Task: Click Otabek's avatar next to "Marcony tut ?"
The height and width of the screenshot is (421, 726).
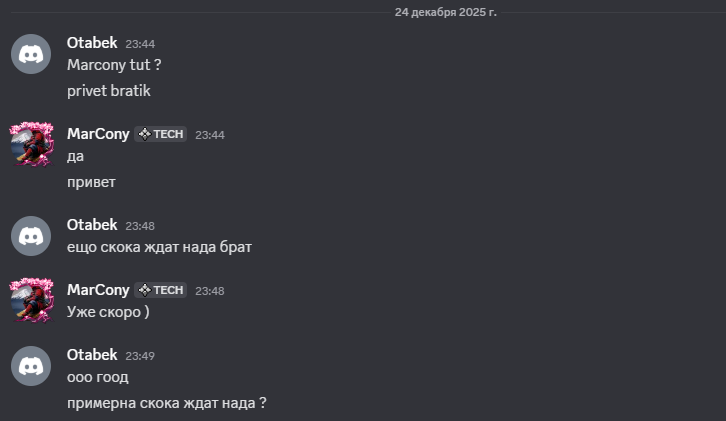Action: point(30,53)
